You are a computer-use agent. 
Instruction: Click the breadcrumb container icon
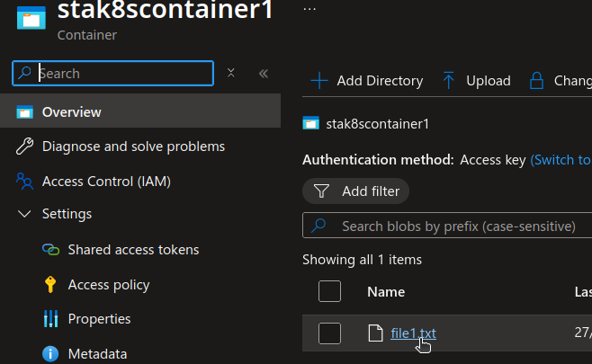(x=310, y=123)
